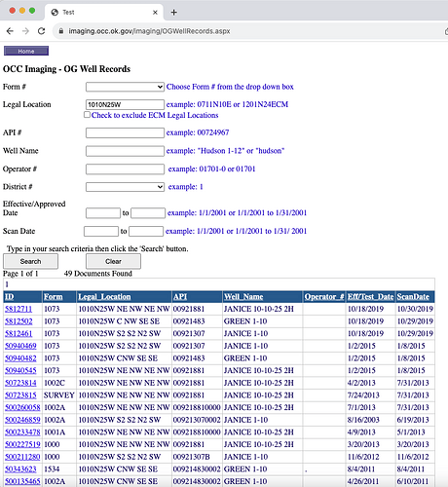Sort by Operator_# column header

pyautogui.click(x=324, y=297)
